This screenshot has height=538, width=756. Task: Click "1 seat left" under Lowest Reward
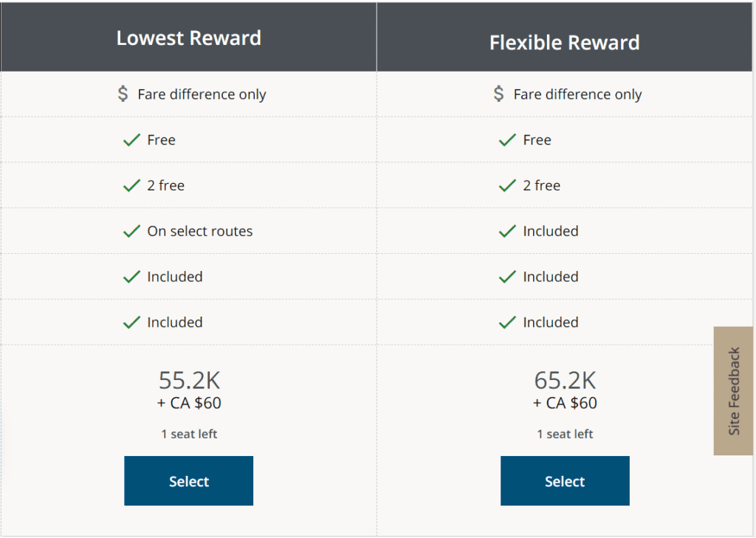[x=189, y=434]
